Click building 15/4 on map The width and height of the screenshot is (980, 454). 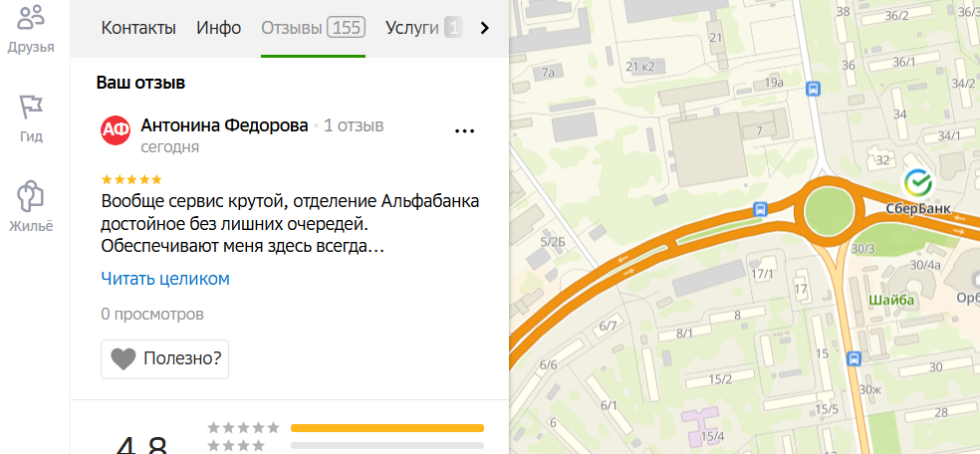(x=713, y=436)
